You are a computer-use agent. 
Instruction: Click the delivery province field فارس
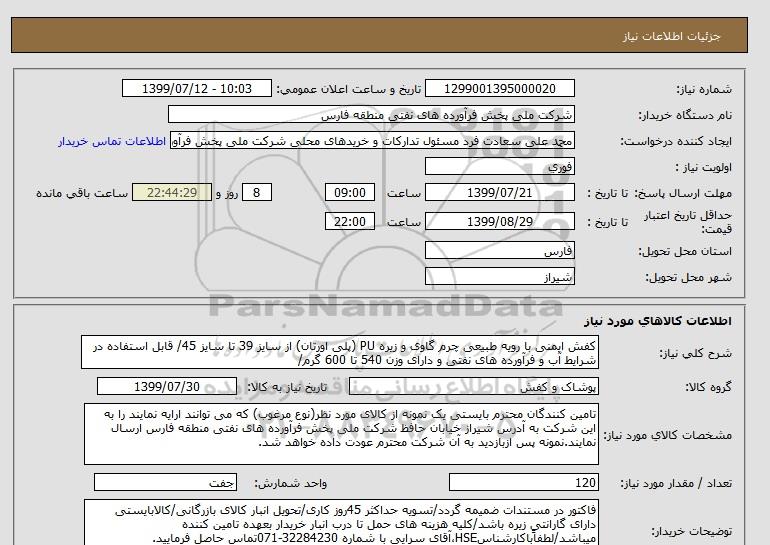coord(499,251)
